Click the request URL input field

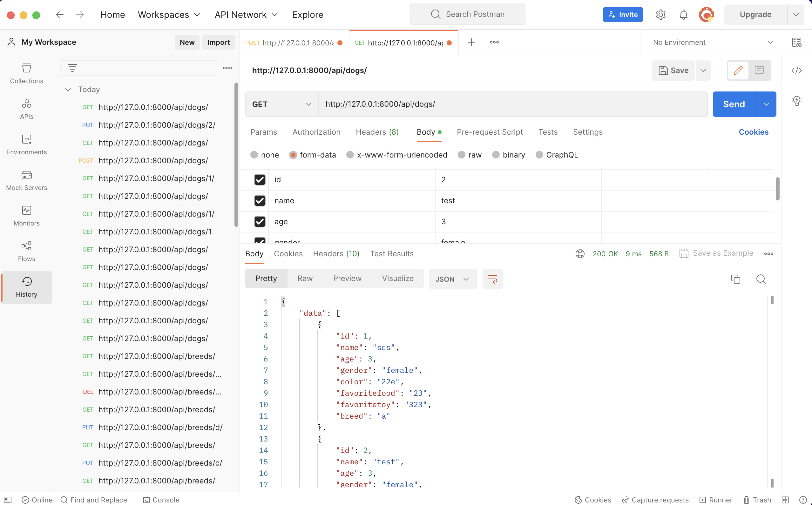(x=512, y=104)
